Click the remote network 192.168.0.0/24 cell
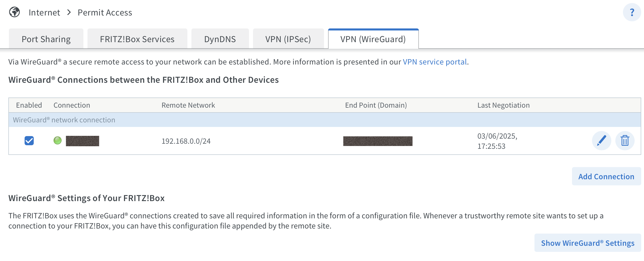Screen dimensions: 644x261 (186, 141)
